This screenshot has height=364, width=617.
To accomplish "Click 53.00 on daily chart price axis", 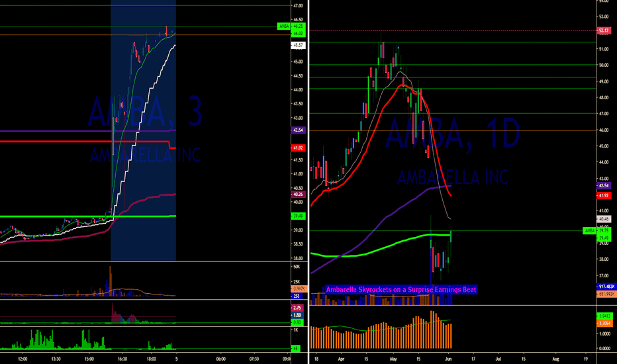I will (604, 17).
